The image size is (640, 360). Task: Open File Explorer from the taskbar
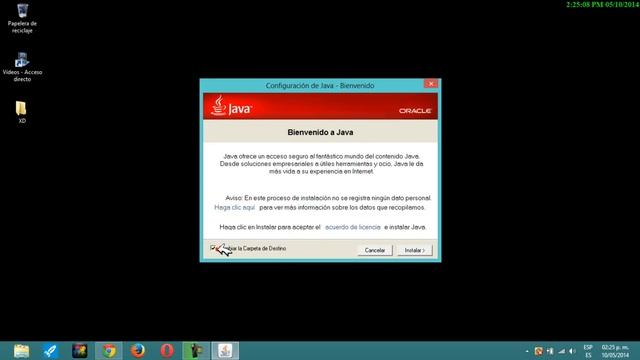21,351
